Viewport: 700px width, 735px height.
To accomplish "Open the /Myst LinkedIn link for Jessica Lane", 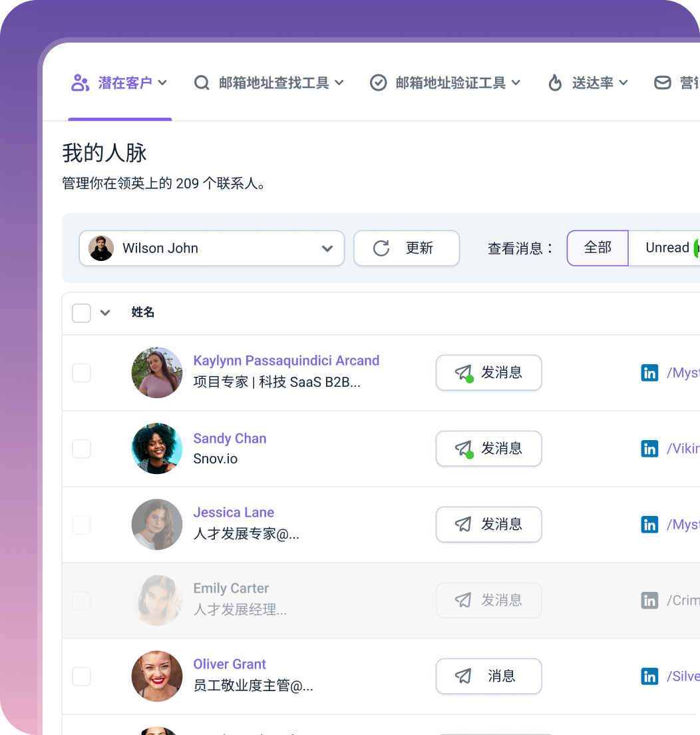I will coord(683,525).
